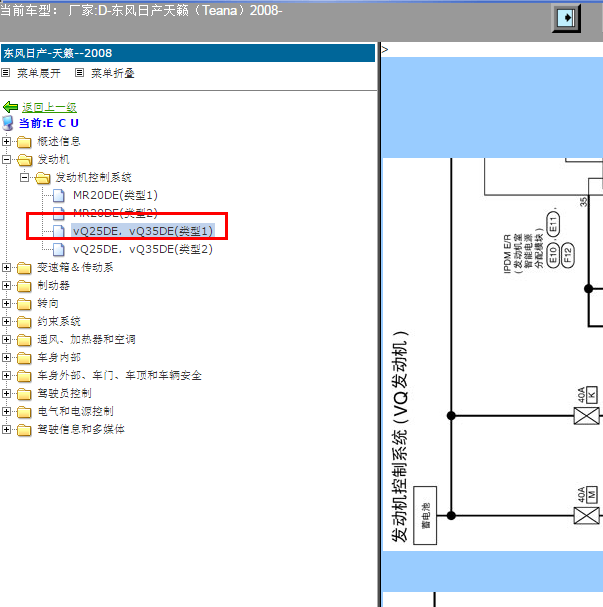Collapse the 发动机控制系统 subfolder
This screenshot has width=603, height=607.
coord(24,177)
